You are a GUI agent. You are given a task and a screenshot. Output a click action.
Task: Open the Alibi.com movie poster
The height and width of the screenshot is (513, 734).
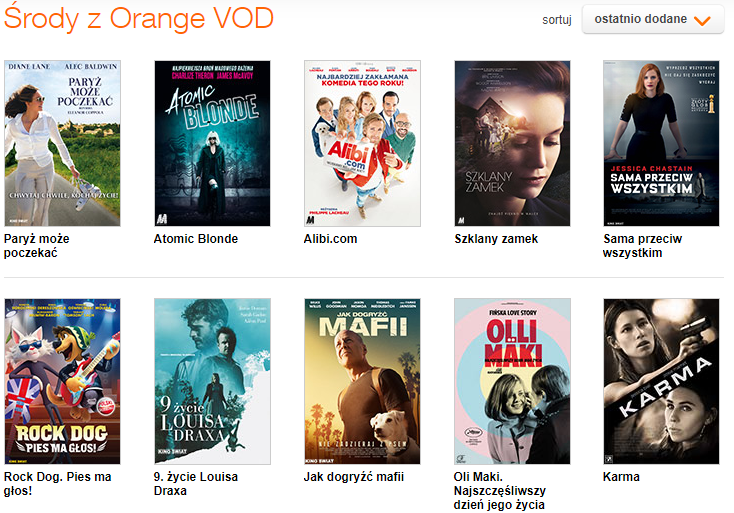point(362,143)
